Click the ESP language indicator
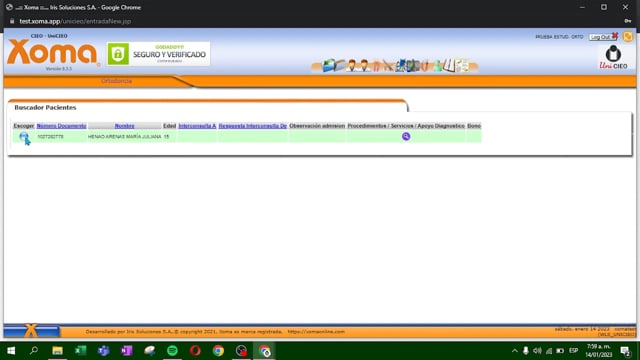This screenshot has height=360, width=640. point(573,351)
